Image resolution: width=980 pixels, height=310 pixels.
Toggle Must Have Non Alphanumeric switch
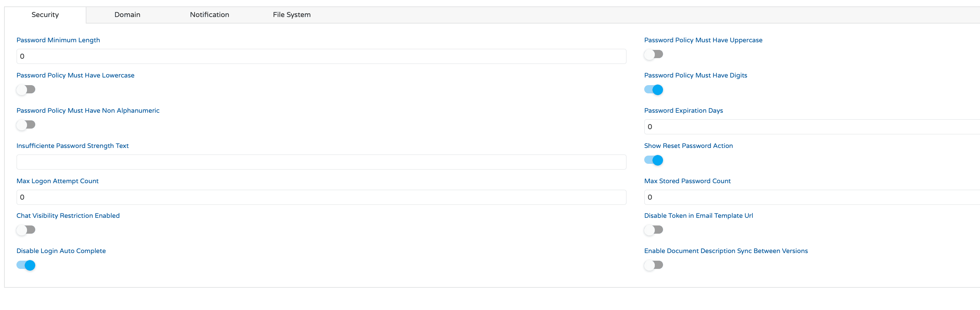point(26,125)
